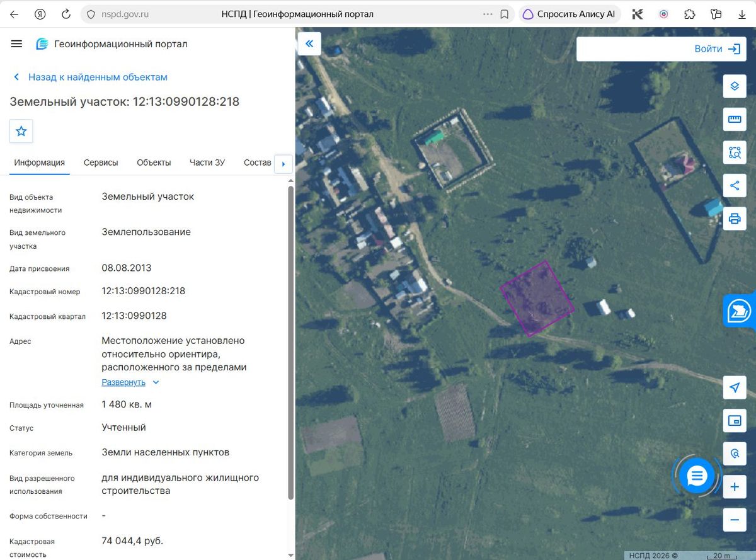Open browser downloads arrow icon
This screenshot has height=560, width=756.
pos(742,14)
